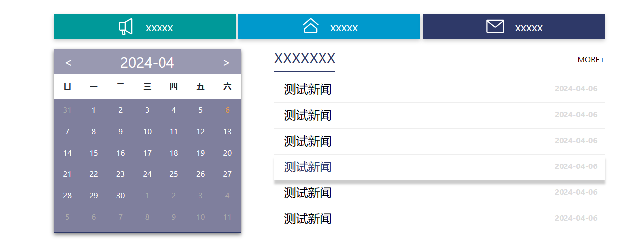Pick date 18 on the calendar
The width and height of the screenshot is (644, 247).
174,153
